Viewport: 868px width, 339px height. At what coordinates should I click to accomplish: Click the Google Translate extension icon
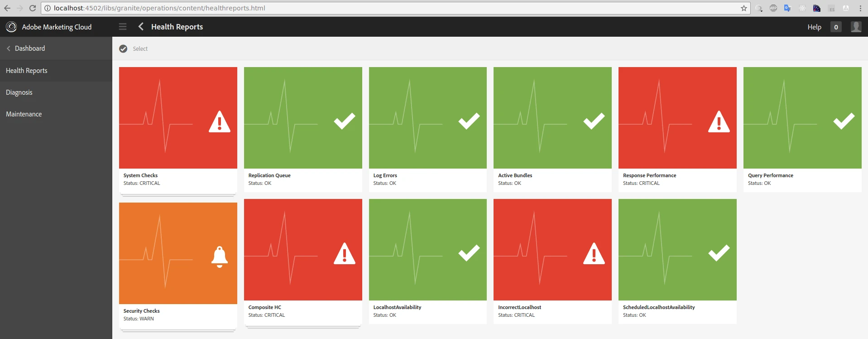pos(787,8)
